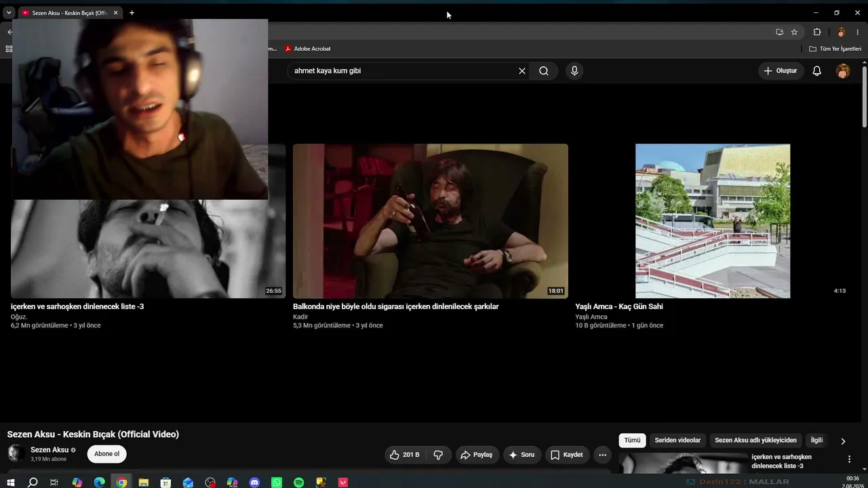Screen dimensions: 868x488
Task: Open the Oluştur create menu
Action: 781,70
